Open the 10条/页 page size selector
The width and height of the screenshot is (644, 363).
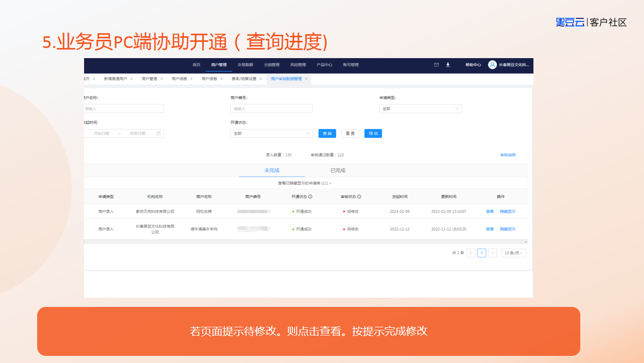(x=514, y=253)
